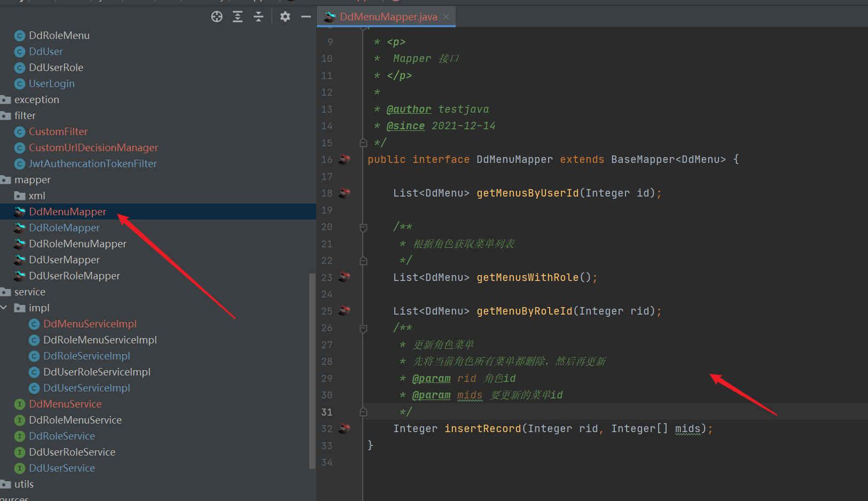Close the DdMenuMapper.java tab
Screen dimensions: 868x501
(447, 17)
